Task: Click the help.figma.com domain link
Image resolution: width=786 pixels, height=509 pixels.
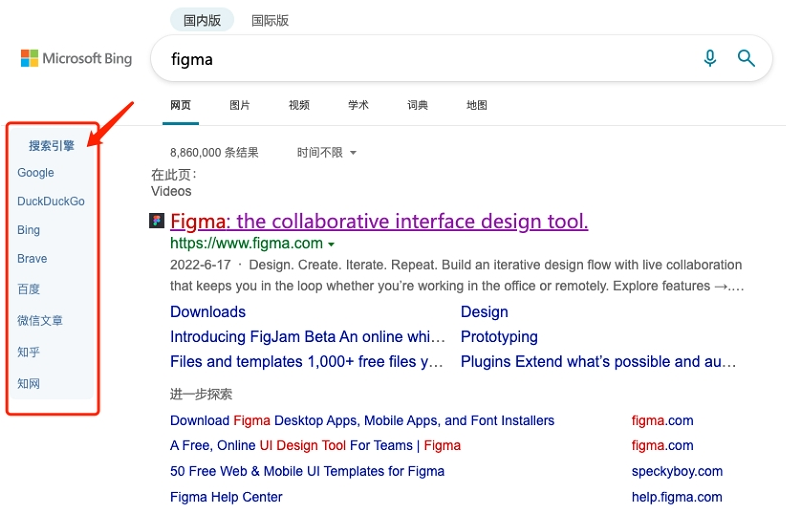Action: coord(677,497)
